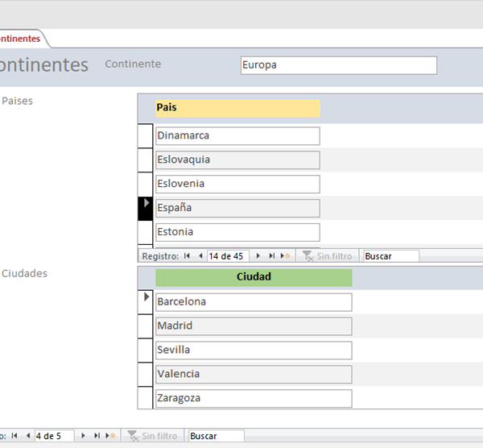Go to first record in Paises navigator
483x448 pixels.
[188, 256]
